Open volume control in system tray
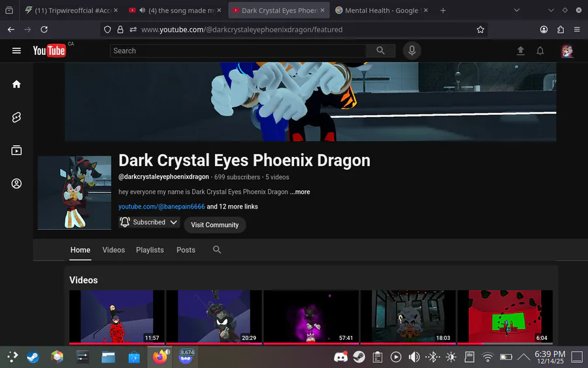 [x=414, y=357]
